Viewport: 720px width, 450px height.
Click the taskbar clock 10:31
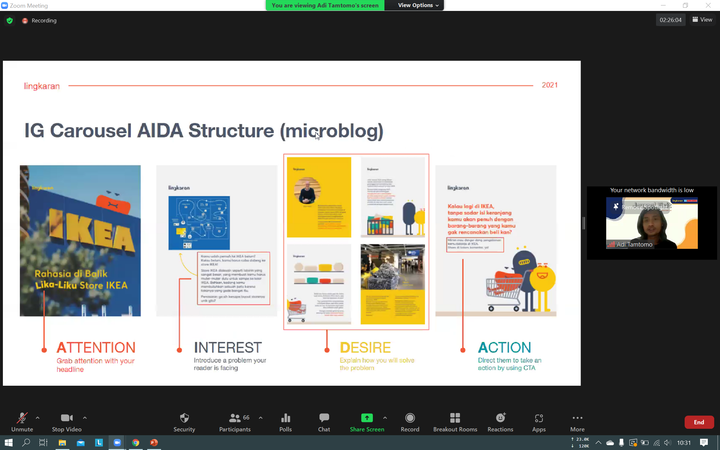click(684, 443)
